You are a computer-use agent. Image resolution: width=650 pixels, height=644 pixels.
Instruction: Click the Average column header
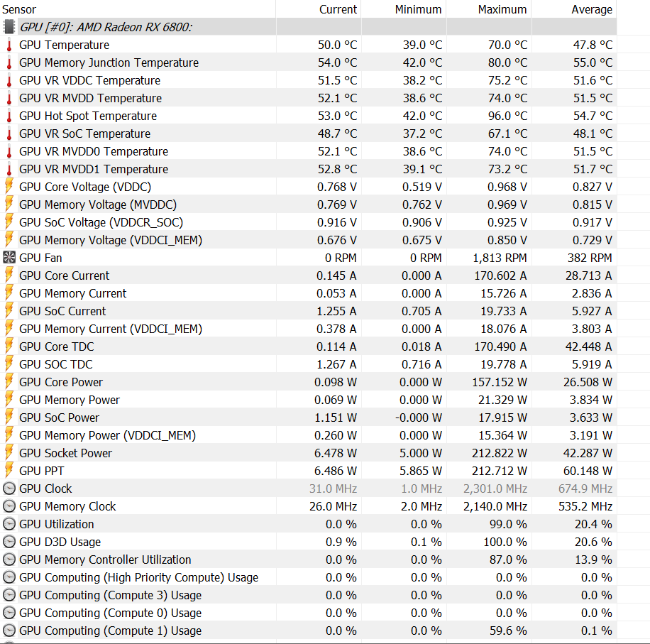tap(574, 9)
